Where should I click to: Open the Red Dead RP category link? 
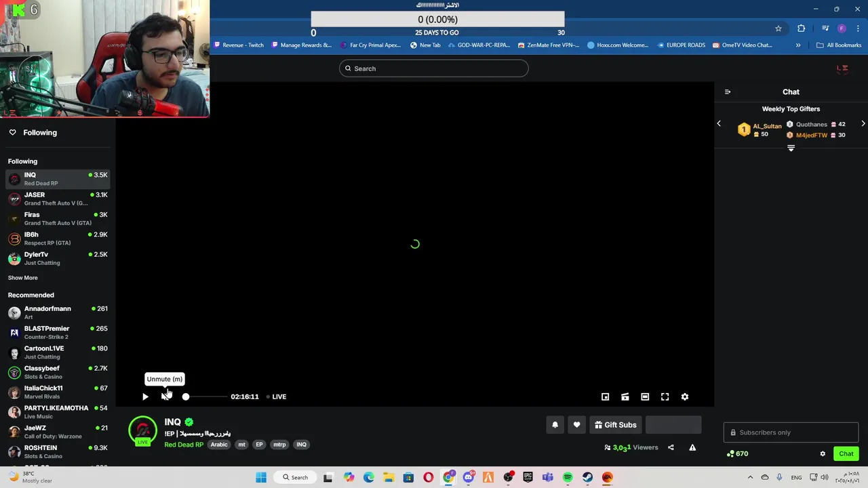click(x=184, y=445)
